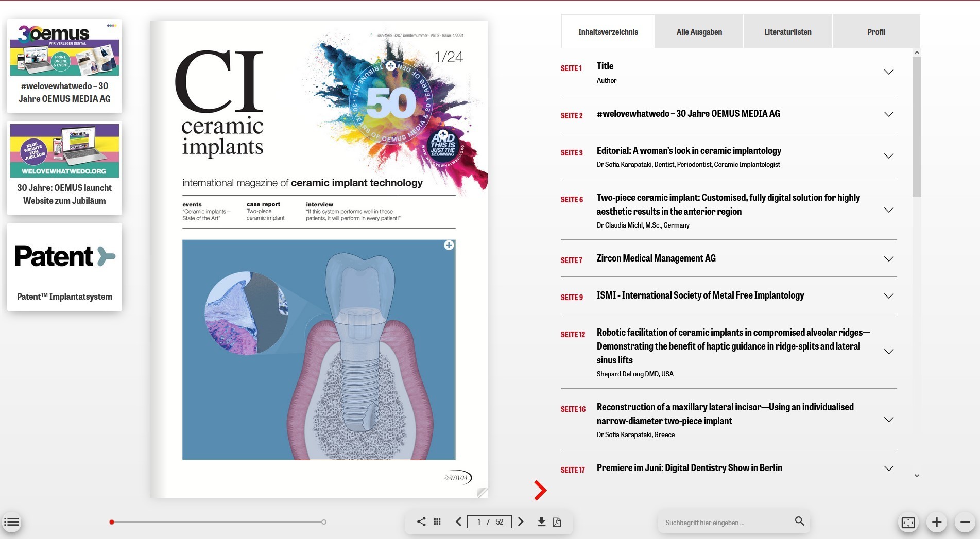Select the Inhaltsverzeichnis tab
Screen dimensions: 980x539
click(x=608, y=32)
